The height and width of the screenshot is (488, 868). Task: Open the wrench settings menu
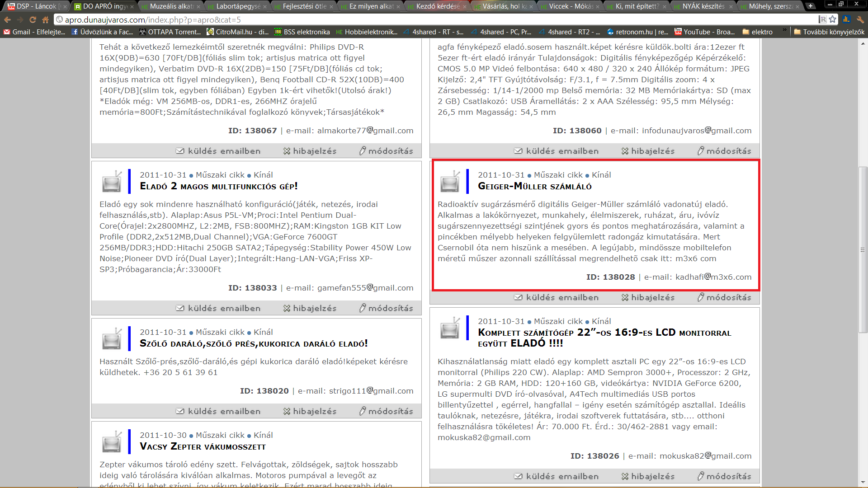(860, 19)
